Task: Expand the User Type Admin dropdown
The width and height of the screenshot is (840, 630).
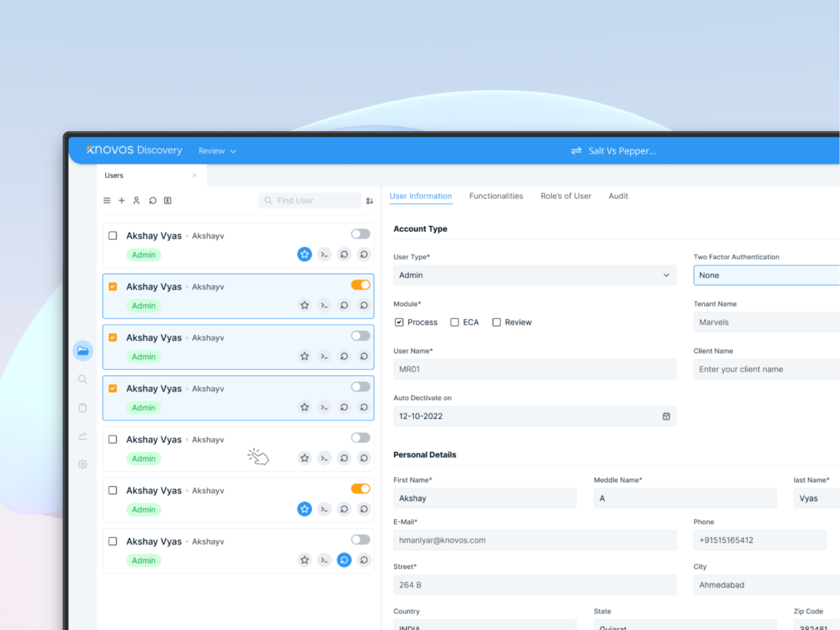Action: (535, 275)
